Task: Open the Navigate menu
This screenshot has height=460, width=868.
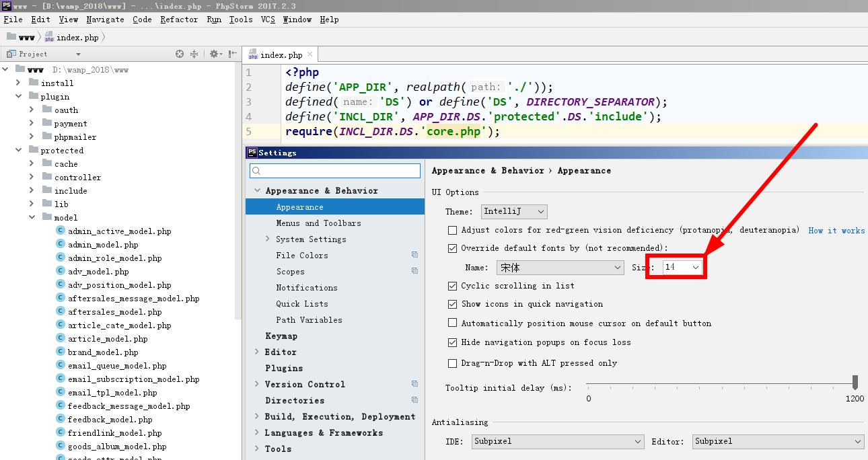Action: click(105, 20)
